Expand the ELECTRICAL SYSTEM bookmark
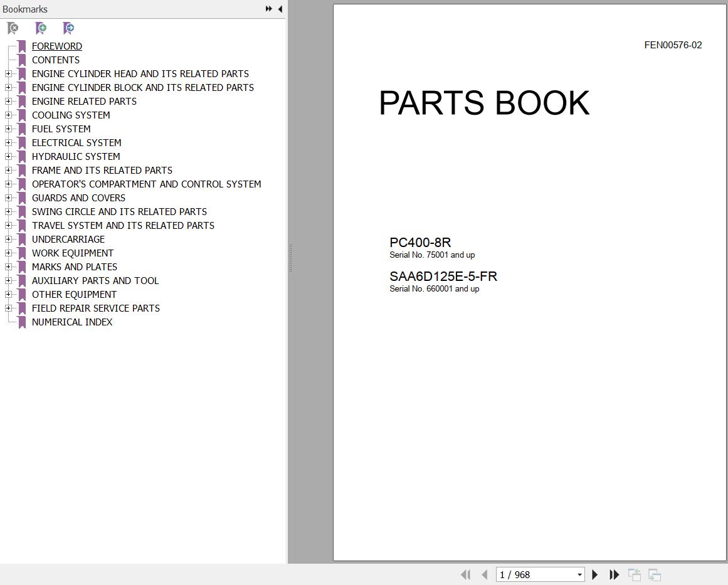The height and width of the screenshot is (585, 728). coord(8,143)
